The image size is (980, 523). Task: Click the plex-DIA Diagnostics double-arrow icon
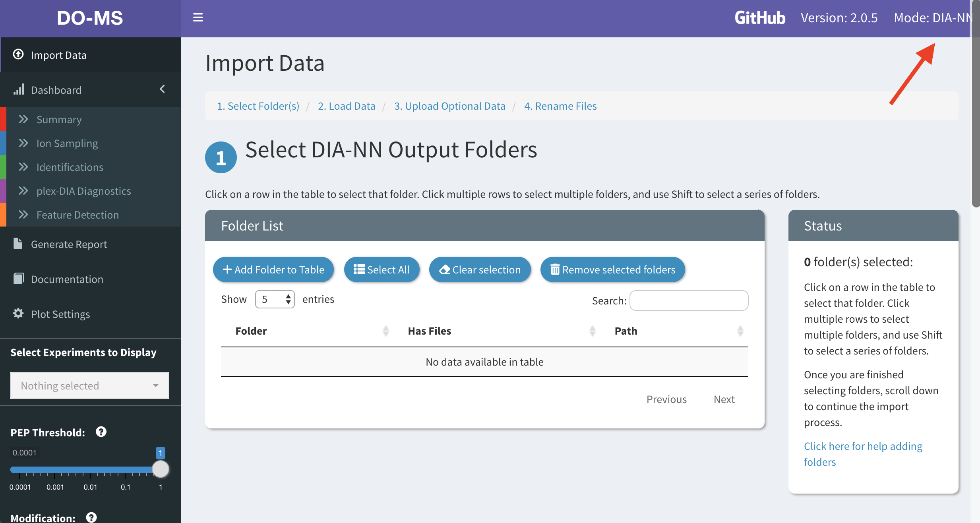click(x=23, y=191)
